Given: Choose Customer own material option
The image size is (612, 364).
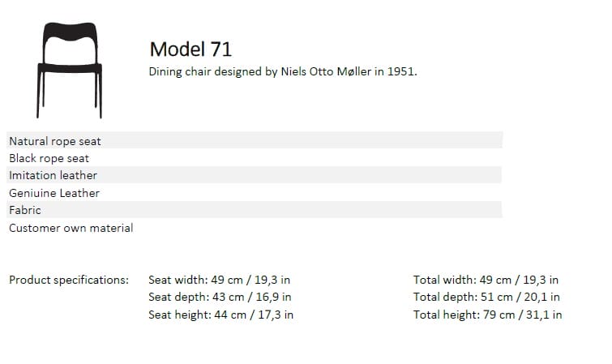Looking at the screenshot, I should click(71, 228).
